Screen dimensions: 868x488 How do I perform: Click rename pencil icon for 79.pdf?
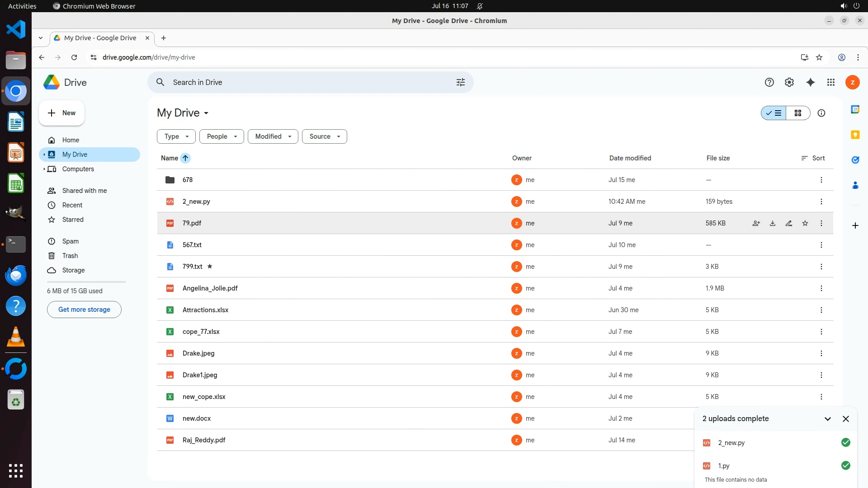(x=789, y=223)
